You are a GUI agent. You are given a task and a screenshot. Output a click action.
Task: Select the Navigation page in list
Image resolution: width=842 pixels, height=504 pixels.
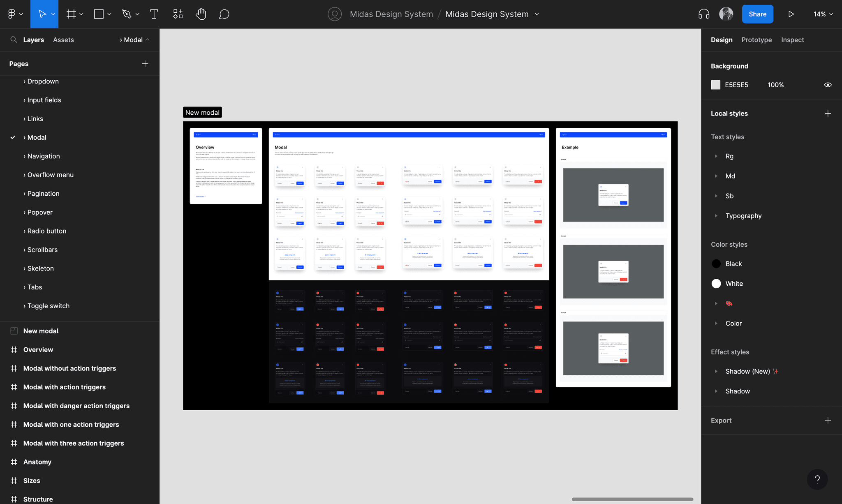(x=44, y=156)
